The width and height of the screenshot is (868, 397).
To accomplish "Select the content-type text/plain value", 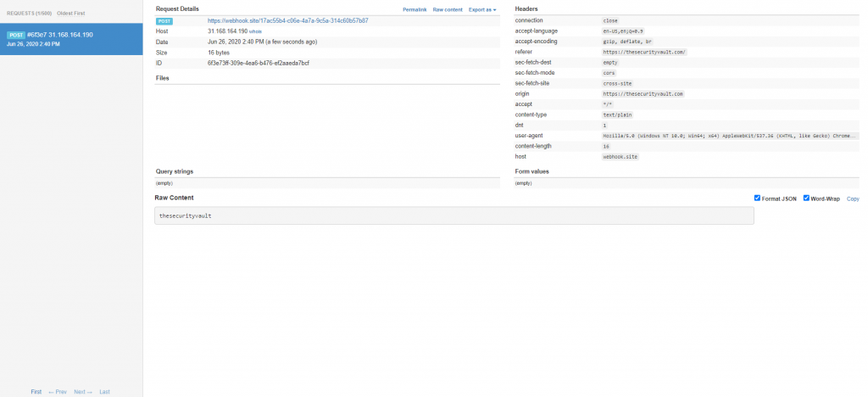I will point(617,115).
